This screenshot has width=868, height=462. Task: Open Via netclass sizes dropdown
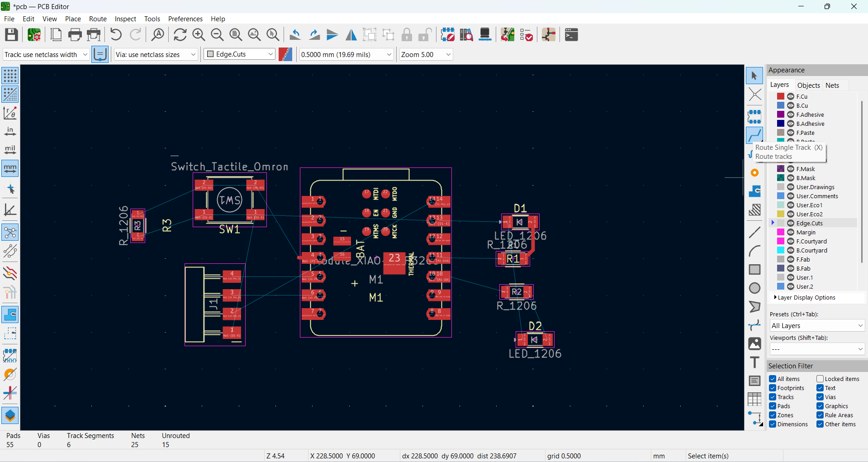point(156,54)
